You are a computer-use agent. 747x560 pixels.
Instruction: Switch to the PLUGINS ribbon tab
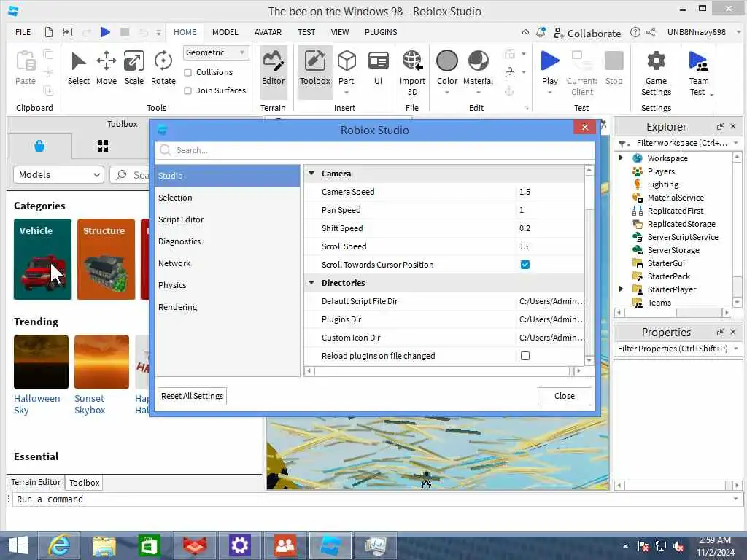click(x=381, y=32)
